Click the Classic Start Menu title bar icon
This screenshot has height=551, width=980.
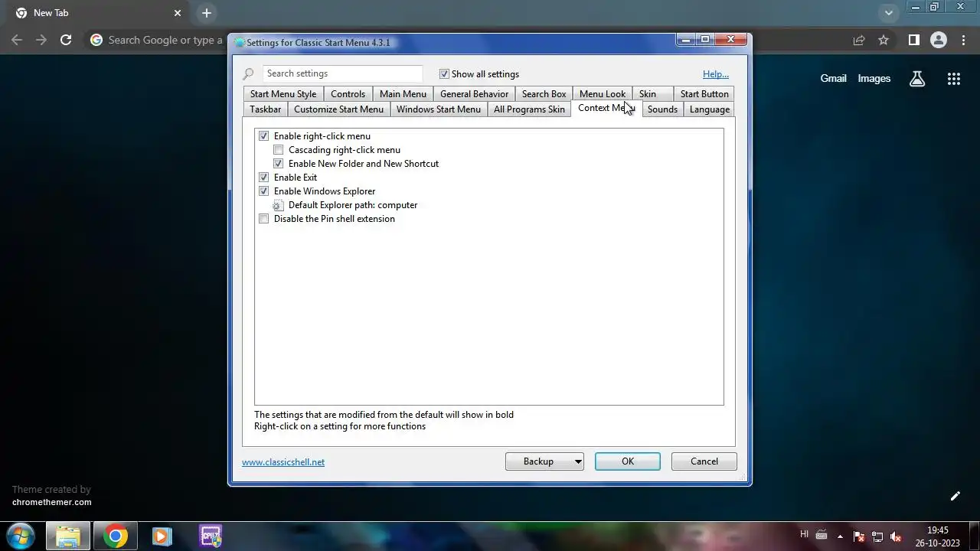tap(240, 43)
